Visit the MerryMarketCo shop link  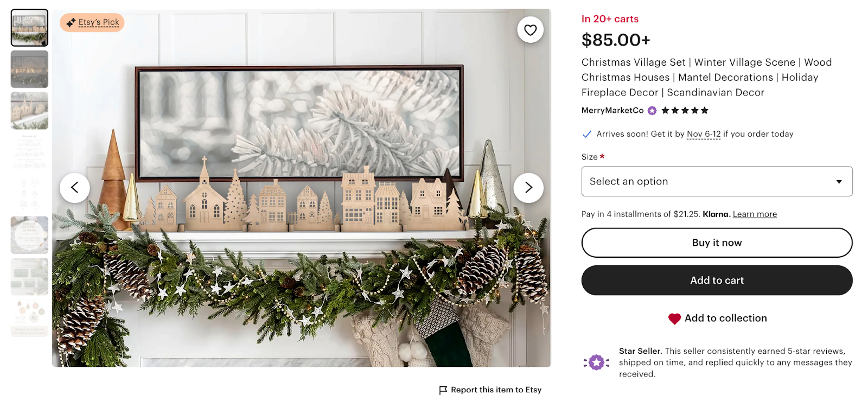point(612,111)
